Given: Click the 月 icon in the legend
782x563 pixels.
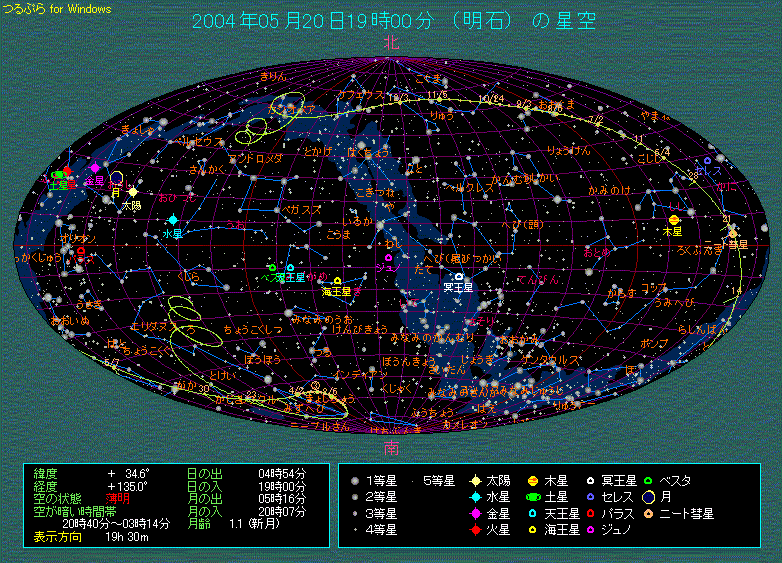Looking at the screenshot, I should 648,497.
